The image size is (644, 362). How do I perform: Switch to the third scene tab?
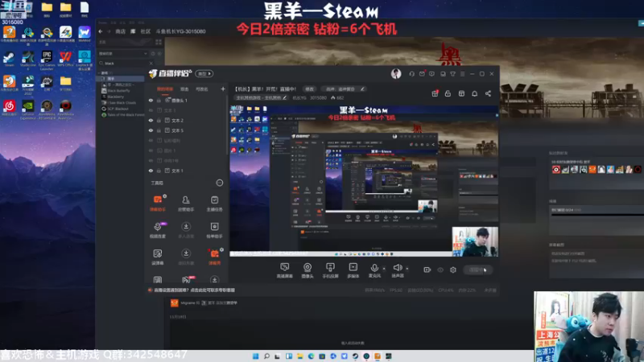pos(202,89)
